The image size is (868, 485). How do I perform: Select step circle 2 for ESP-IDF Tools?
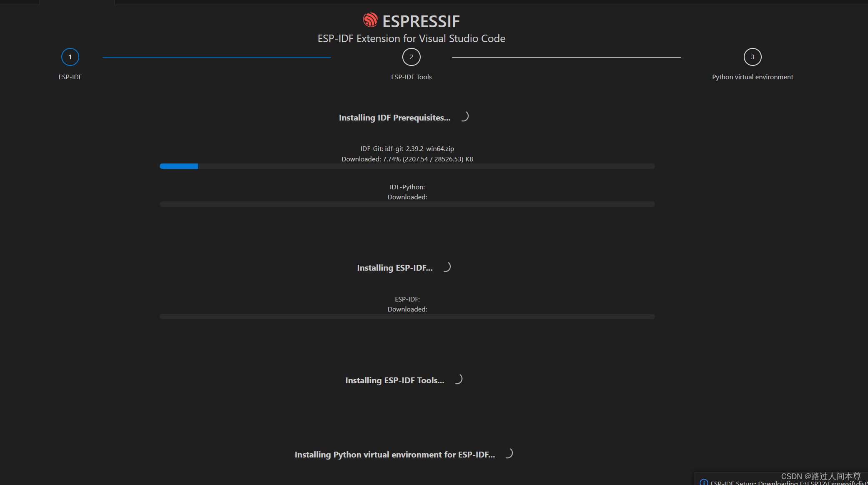411,57
